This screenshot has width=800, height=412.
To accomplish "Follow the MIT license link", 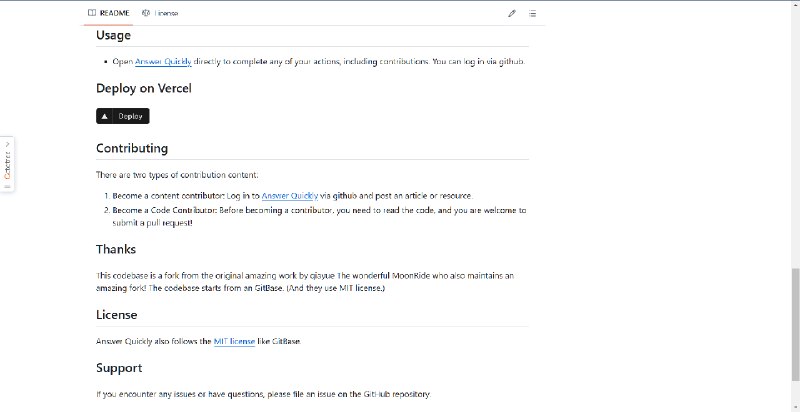I will click(x=234, y=341).
